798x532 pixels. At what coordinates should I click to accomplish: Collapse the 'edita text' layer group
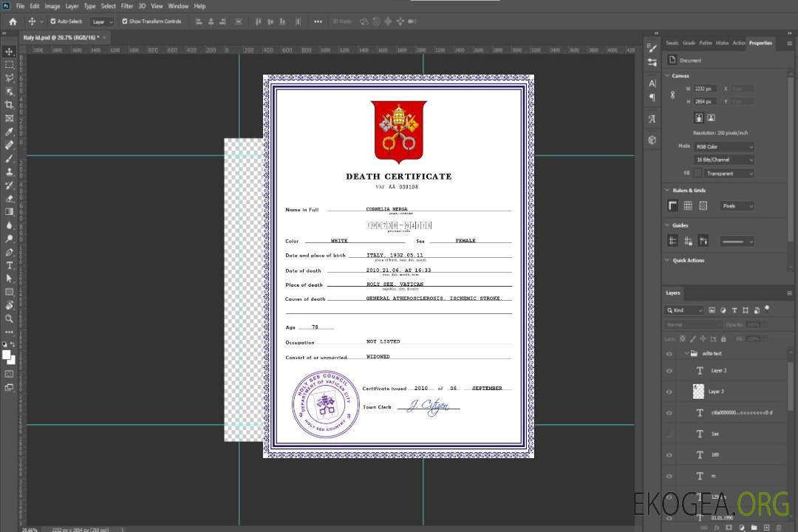[686, 354]
